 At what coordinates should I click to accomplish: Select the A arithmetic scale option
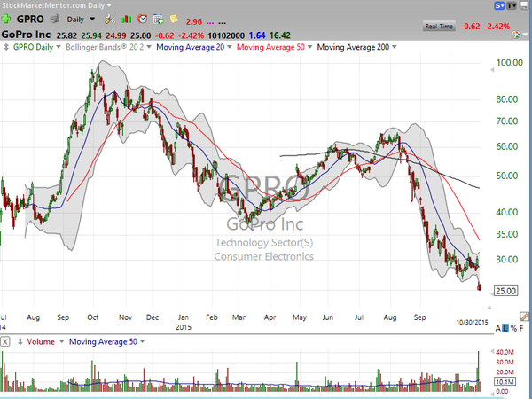pos(498,328)
